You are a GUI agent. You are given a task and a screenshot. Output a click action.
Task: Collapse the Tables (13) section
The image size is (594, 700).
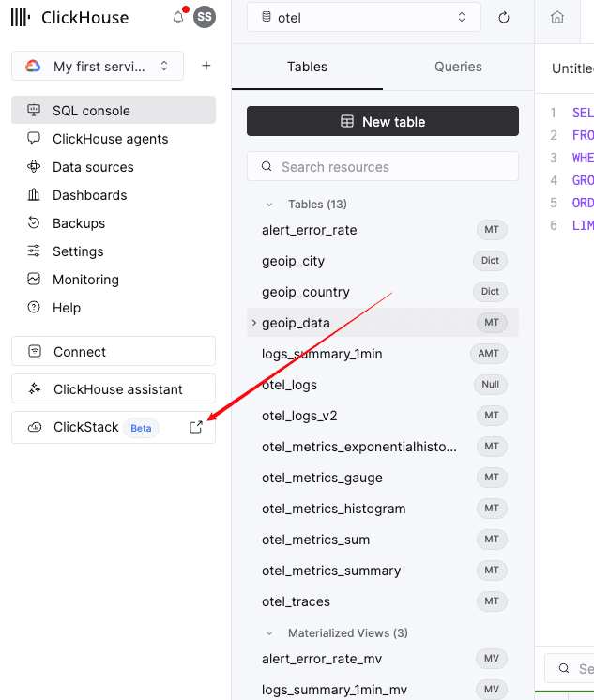coord(269,205)
